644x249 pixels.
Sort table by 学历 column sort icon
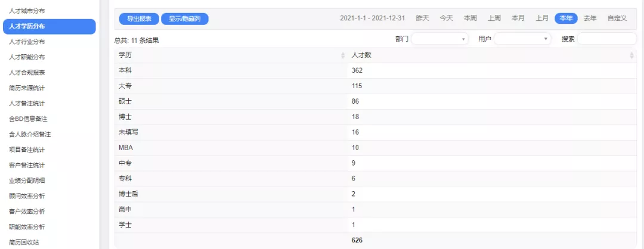[x=343, y=55]
